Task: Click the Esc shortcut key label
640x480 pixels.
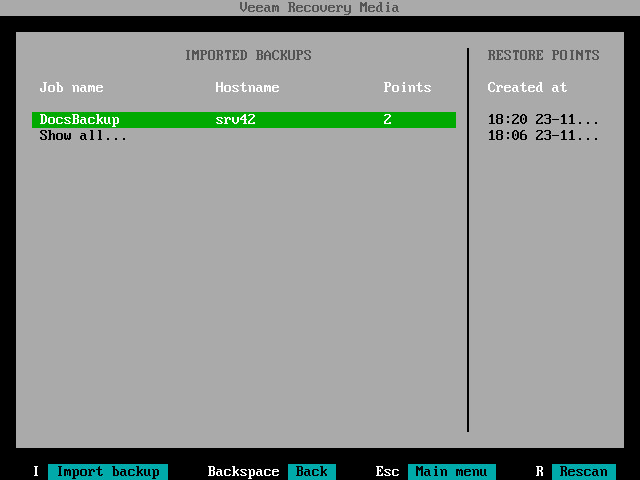Action: click(387, 471)
